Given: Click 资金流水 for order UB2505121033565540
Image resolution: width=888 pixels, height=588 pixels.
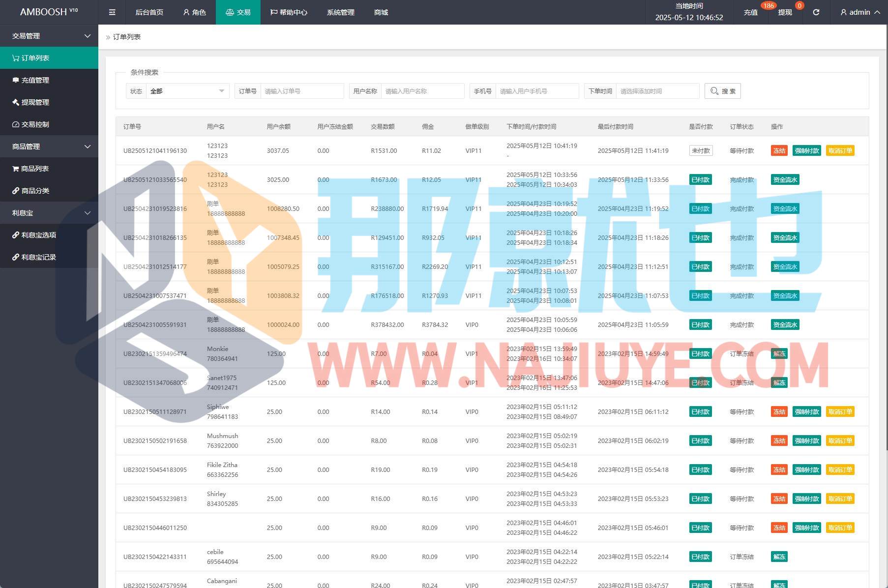Looking at the screenshot, I should tap(785, 180).
